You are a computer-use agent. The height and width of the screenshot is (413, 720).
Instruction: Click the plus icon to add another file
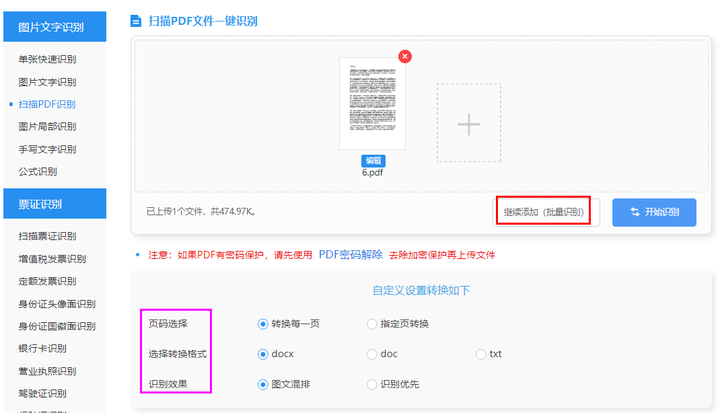coord(469,124)
